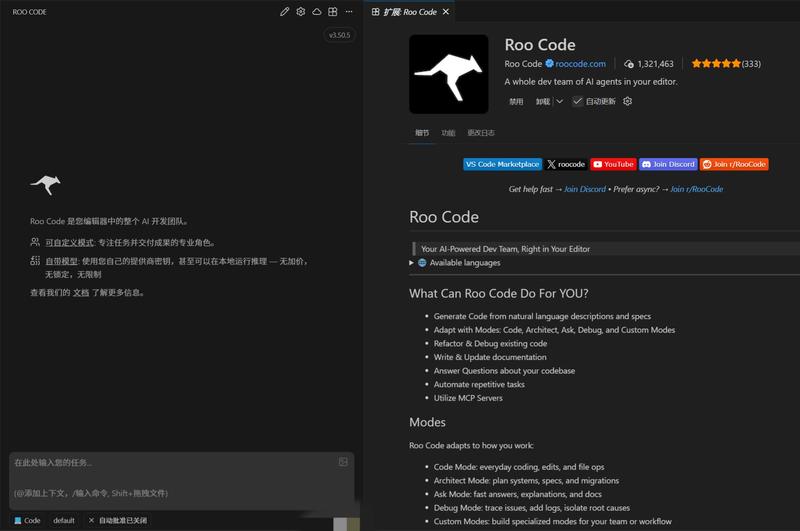
Task: Open extension manage gear icon
Action: [x=628, y=101]
